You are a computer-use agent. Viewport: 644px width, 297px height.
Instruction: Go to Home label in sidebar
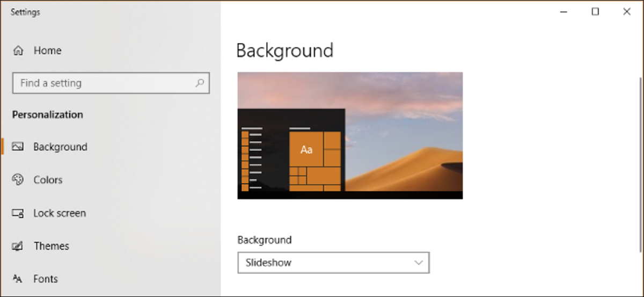click(x=47, y=50)
